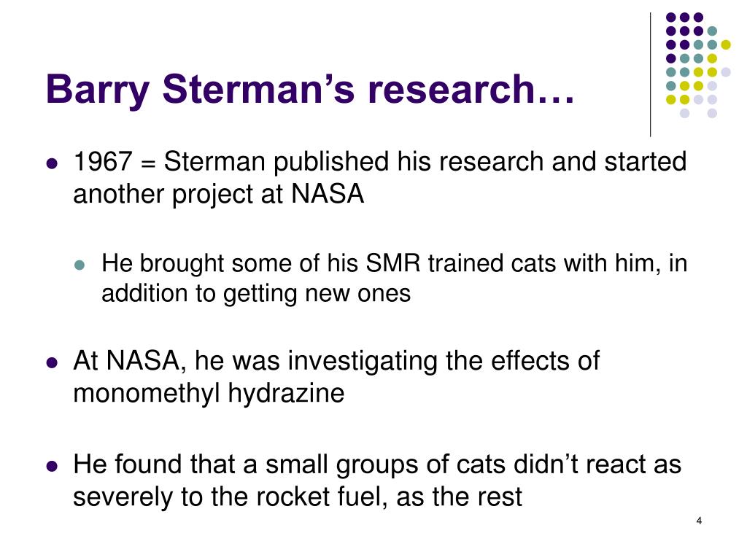
Task: Click the vertical divider line near title
Action: pyautogui.click(x=650, y=75)
